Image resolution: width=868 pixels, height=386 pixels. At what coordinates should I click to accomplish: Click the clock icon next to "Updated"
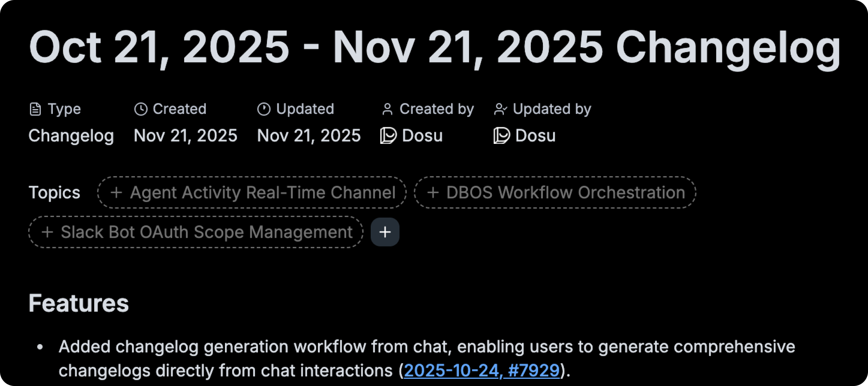pyautogui.click(x=264, y=108)
